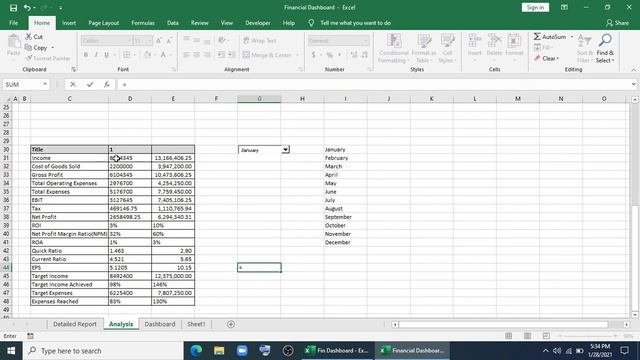
Task: Click the Sign in button
Action: 535,7
